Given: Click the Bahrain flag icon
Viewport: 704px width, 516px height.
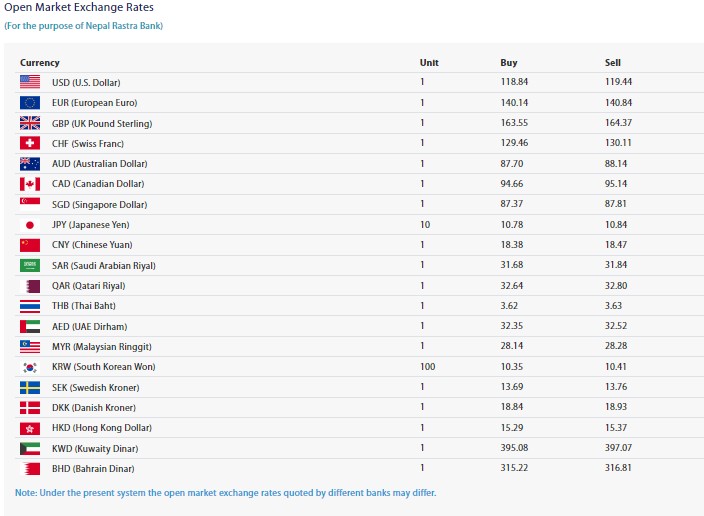Looking at the screenshot, I should (30, 468).
